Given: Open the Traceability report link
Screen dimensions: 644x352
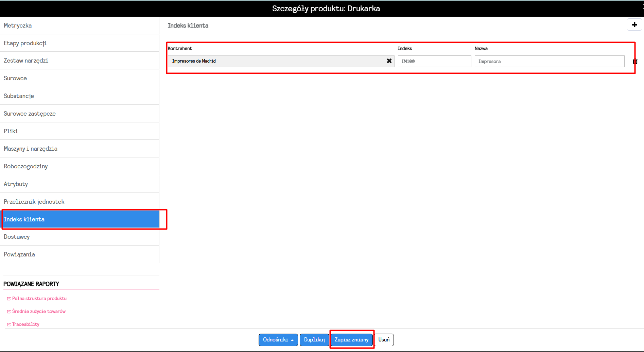Looking at the screenshot, I should point(25,324).
